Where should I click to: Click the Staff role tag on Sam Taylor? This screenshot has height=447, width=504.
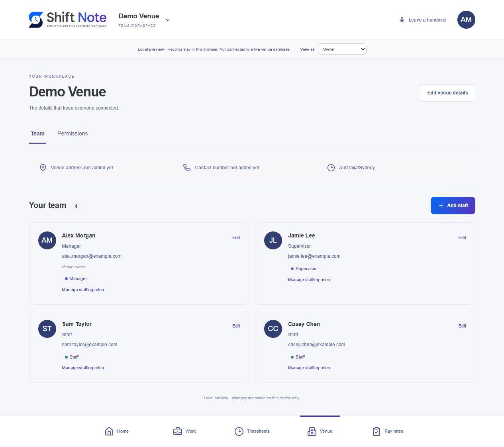pyautogui.click(x=72, y=357)
